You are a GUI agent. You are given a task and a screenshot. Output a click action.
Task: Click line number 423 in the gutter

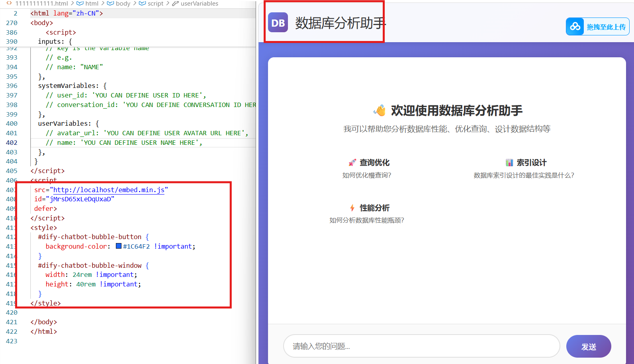12,341
